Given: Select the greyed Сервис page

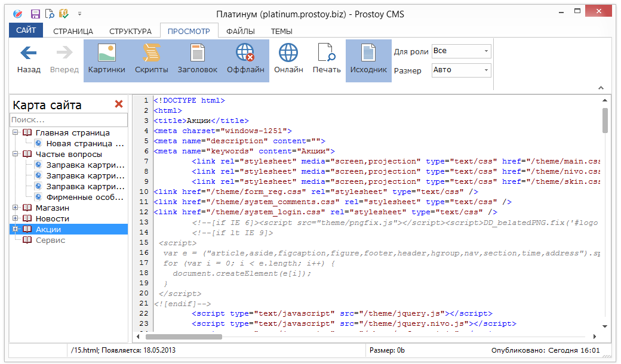Looking at the screenshot, I should pyautogui.click(x=50, y=240).
